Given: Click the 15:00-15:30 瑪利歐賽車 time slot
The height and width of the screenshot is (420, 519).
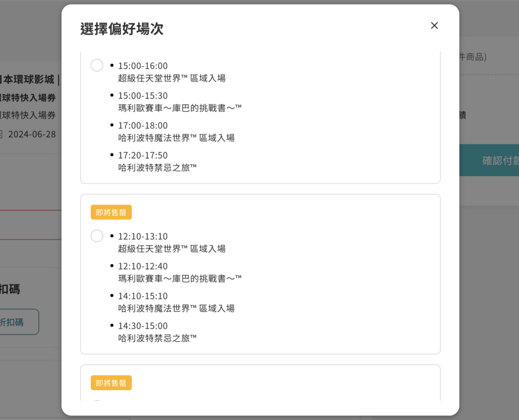Looking at the screenshot, I should point(143,96).
